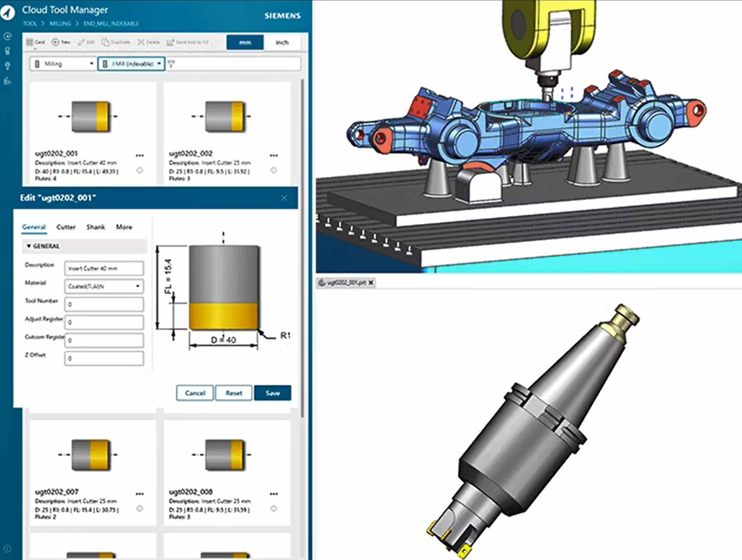Open the Material Coated(Ti,Al)N dropdown
This screenshot has width=742, height=560.
[104, 286]
